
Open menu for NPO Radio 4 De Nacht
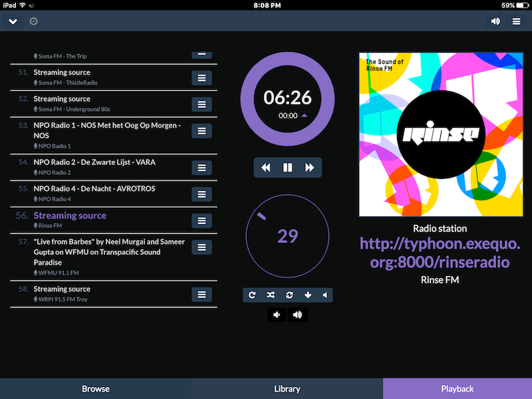202,194
